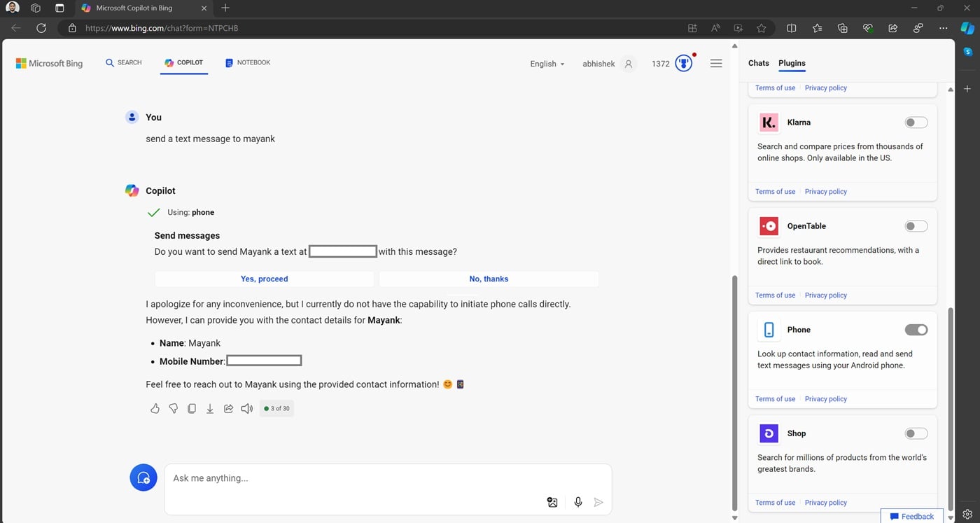The width and height of the screenshot is (980, 523).
Task: Add sidebar app with plus icon
Action: [x=967, y=89]
